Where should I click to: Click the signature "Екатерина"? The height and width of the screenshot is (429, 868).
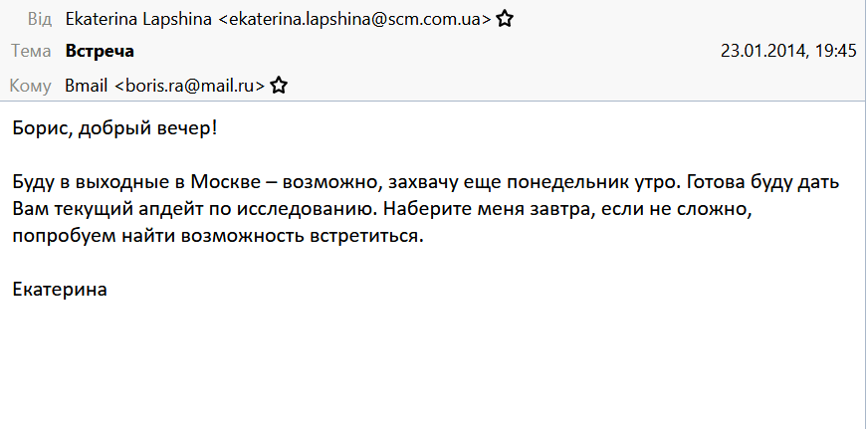click(60, 290)
